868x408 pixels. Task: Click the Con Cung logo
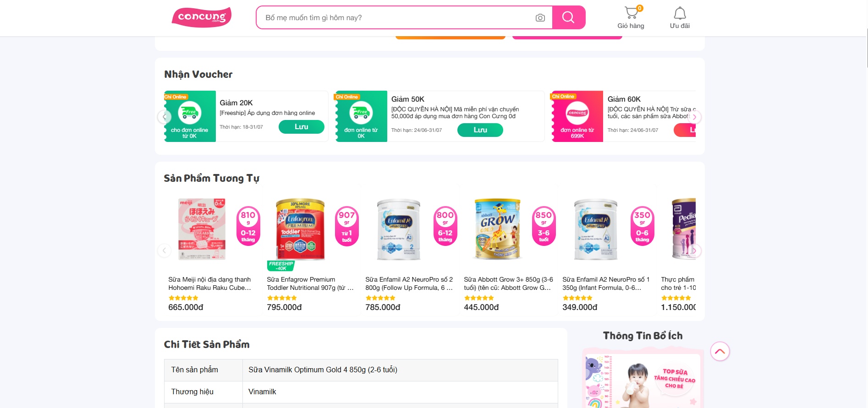point(202,17)
